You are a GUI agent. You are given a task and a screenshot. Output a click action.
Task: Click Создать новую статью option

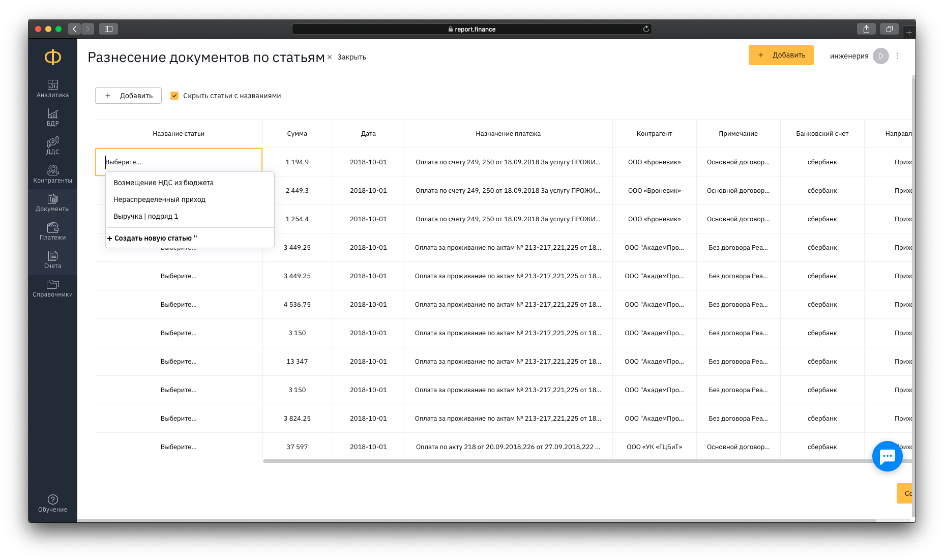pyautogui.click(x=190, y=238)
